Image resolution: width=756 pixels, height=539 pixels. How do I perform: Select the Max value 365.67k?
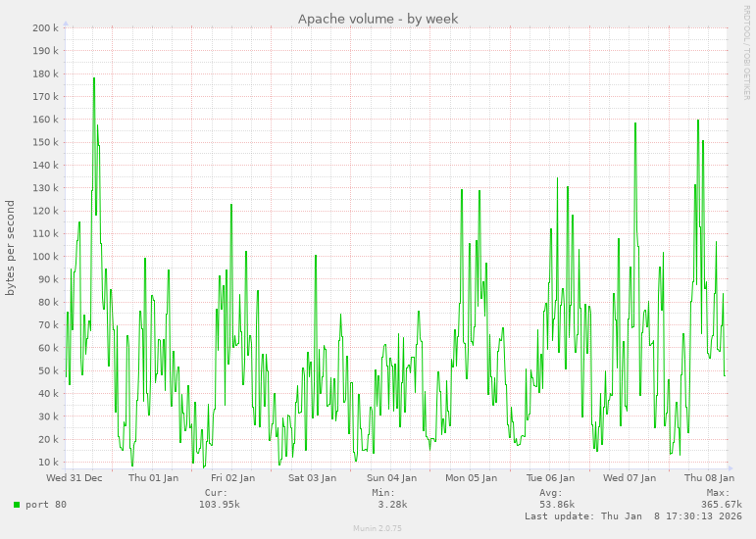click(x=722, y=505)
